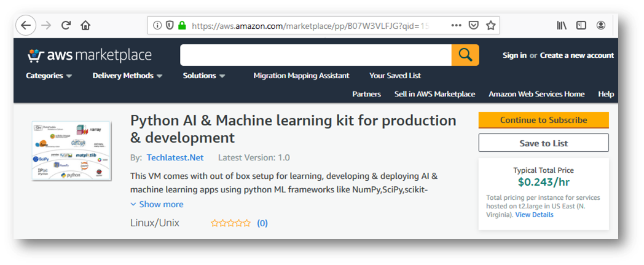This screenshot has height=265, width=644.
Task: Click the Sign in link
Action: 514,55
